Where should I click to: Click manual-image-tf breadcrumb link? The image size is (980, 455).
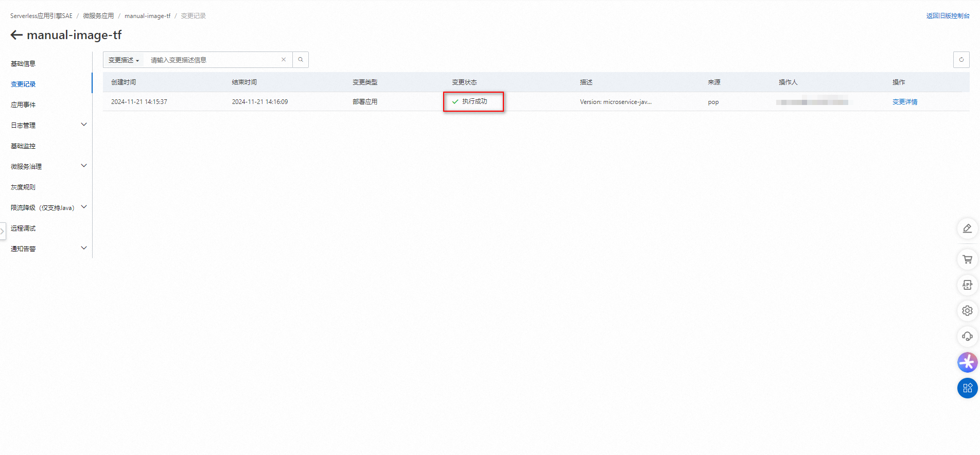click(x=147, y=16)
